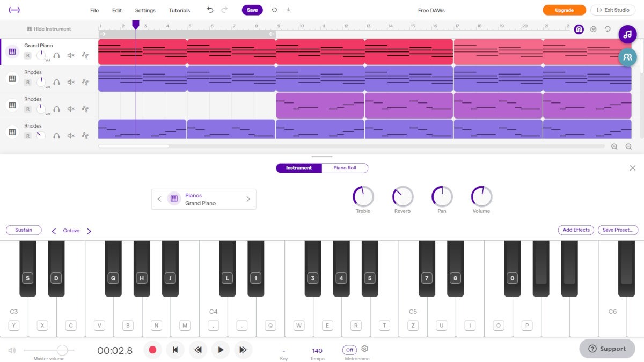Open the File menu

(x=94, y=10)
